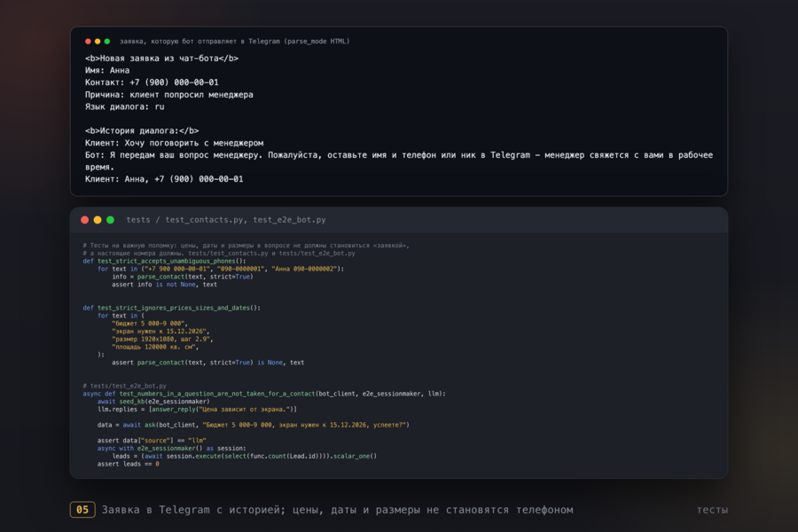This screenshot has height=532, width=798.
Task: Select "Клиент: Хочу поговорить с менеджером"
Action: click(x=174, y=143)
